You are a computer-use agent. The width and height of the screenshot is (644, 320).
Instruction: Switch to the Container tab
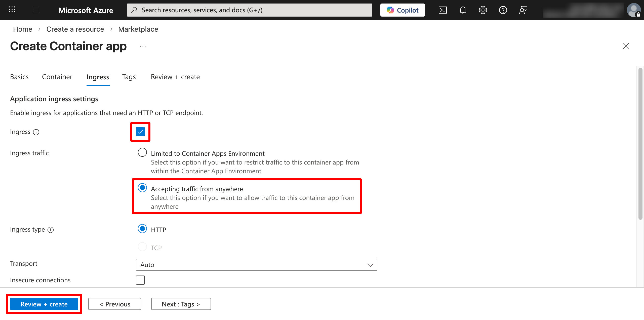[57, 77]
